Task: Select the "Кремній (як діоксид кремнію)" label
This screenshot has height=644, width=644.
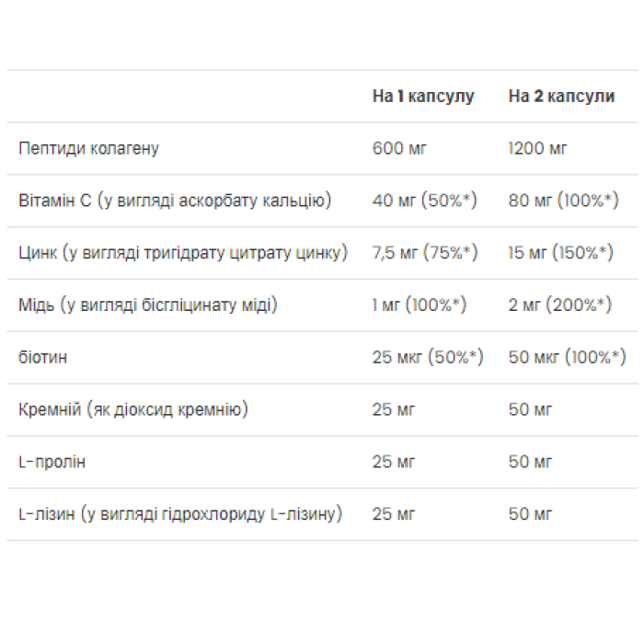Action: click(x=133, y=409)
